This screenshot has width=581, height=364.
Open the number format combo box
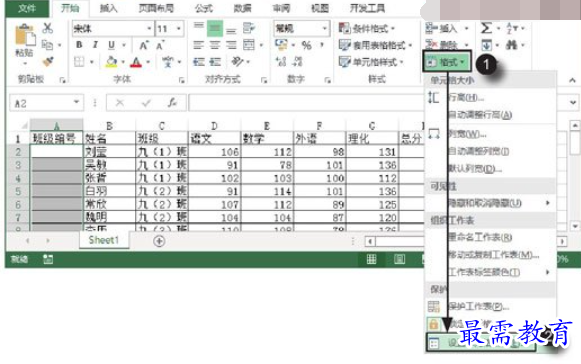click(x=302, y=29)
